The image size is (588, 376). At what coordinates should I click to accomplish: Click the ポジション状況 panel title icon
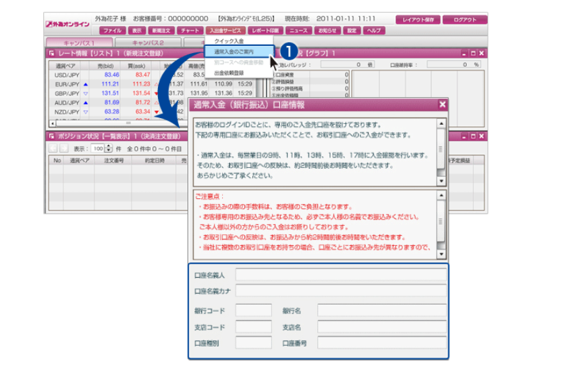coord(51,136)
